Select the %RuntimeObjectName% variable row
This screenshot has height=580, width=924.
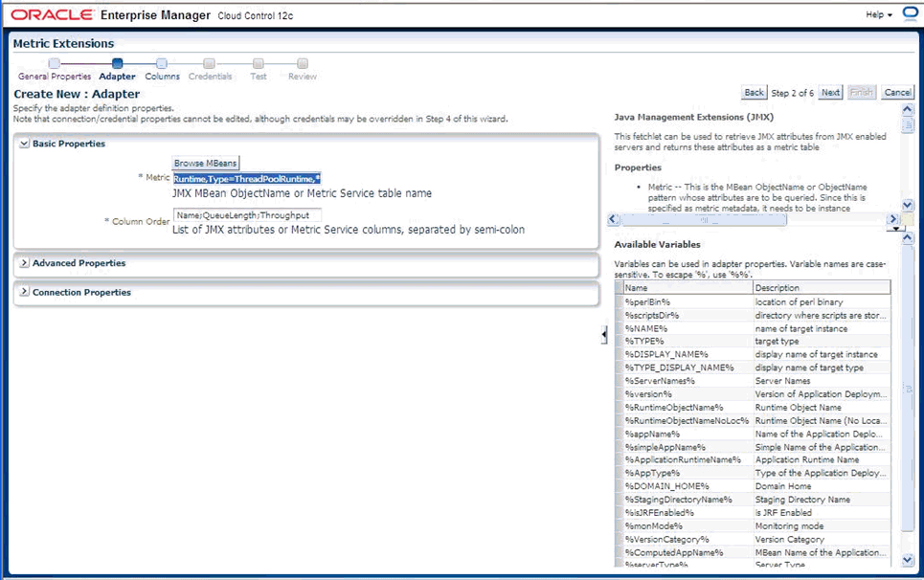(753, 408)
